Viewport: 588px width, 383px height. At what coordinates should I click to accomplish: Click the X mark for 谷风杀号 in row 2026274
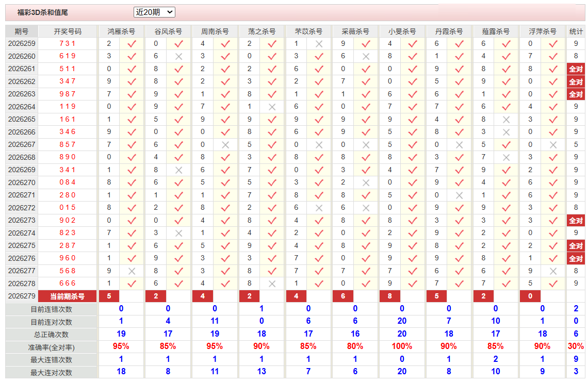tap(178, 233)
